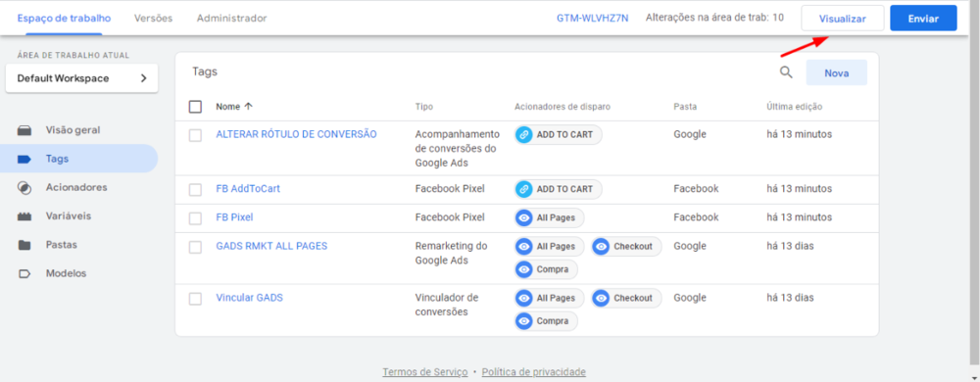Open Termos de Serviço footer link

pyautogui.click(x=425, y=372)
